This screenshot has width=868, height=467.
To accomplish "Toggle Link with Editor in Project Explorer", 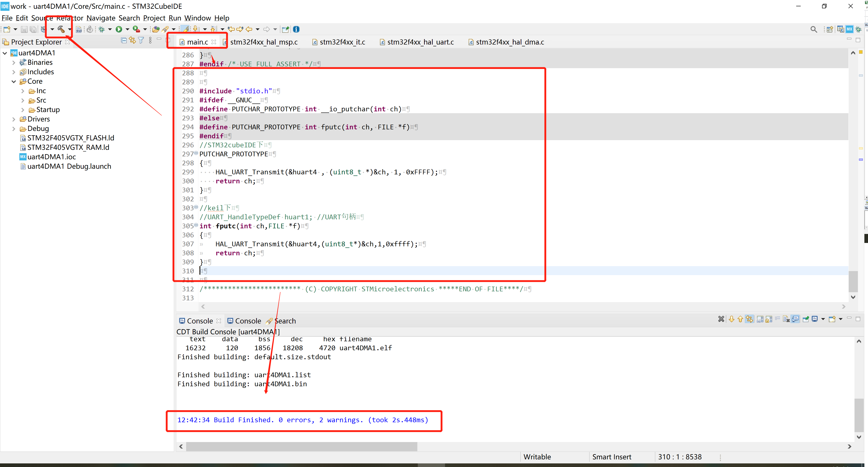I will click(x=132, y=40).
